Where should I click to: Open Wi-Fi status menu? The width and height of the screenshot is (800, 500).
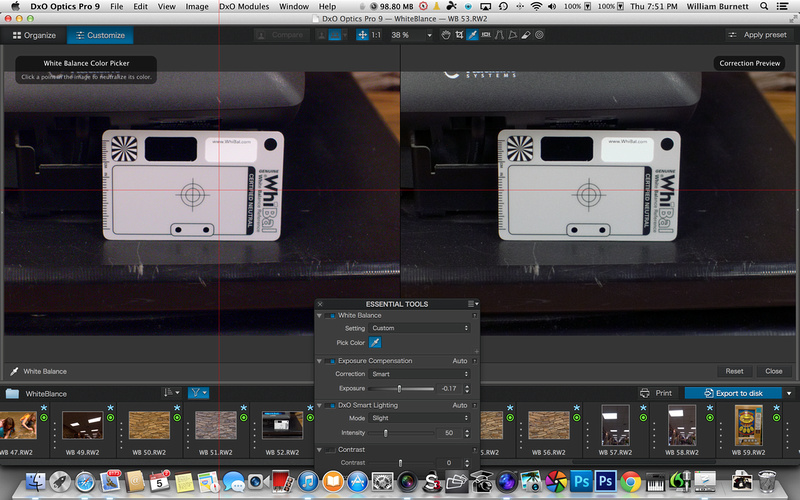click(x=536, y=6)
